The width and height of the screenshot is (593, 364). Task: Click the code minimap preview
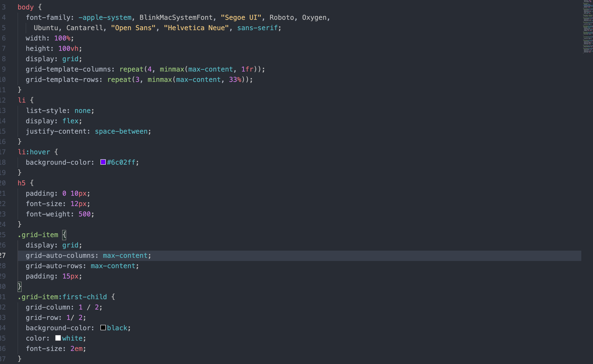click(588, 27)
